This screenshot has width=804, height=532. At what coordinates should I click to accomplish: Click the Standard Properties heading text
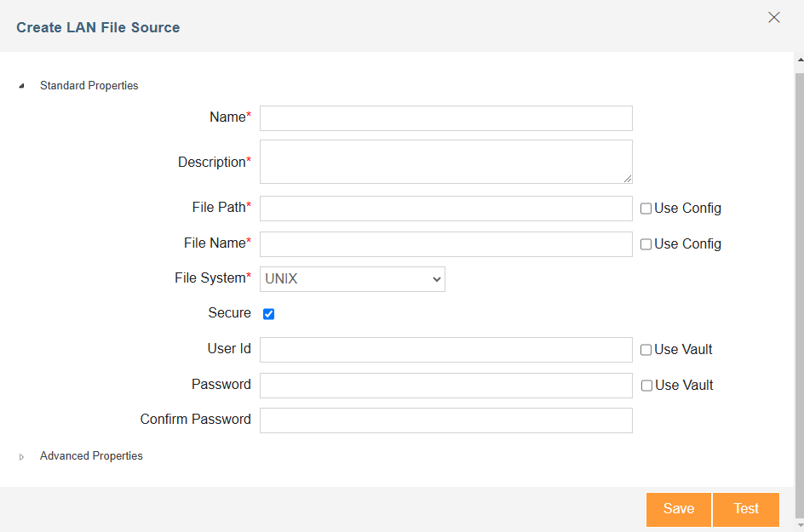point(89,86)
